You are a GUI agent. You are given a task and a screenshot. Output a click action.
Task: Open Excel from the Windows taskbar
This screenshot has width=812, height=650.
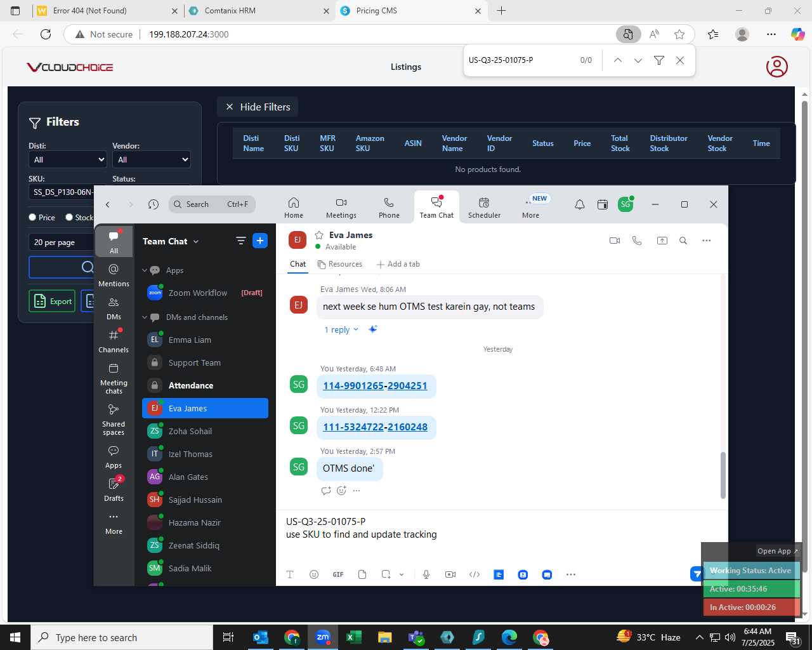tap(353, 637)
